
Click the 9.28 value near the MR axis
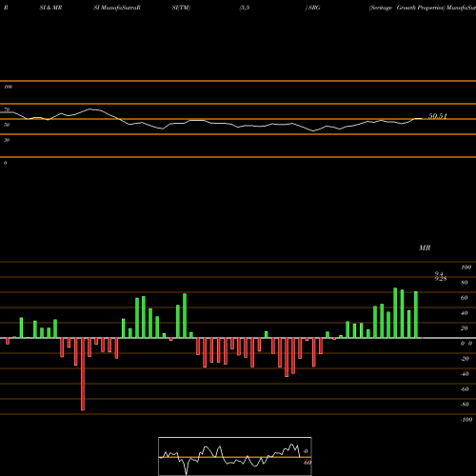click(x=441, y=279)
